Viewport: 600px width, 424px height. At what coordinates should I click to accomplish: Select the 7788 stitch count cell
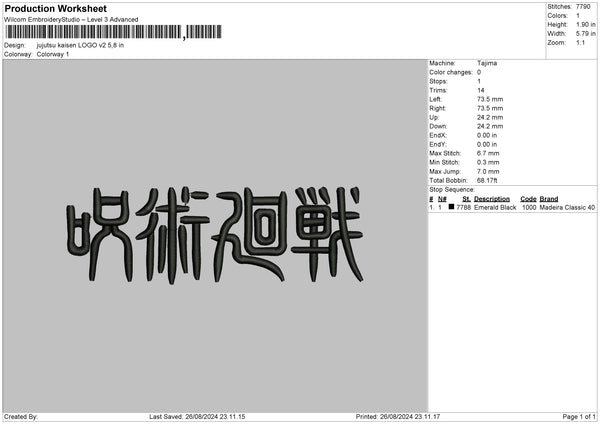click(463, 207)
